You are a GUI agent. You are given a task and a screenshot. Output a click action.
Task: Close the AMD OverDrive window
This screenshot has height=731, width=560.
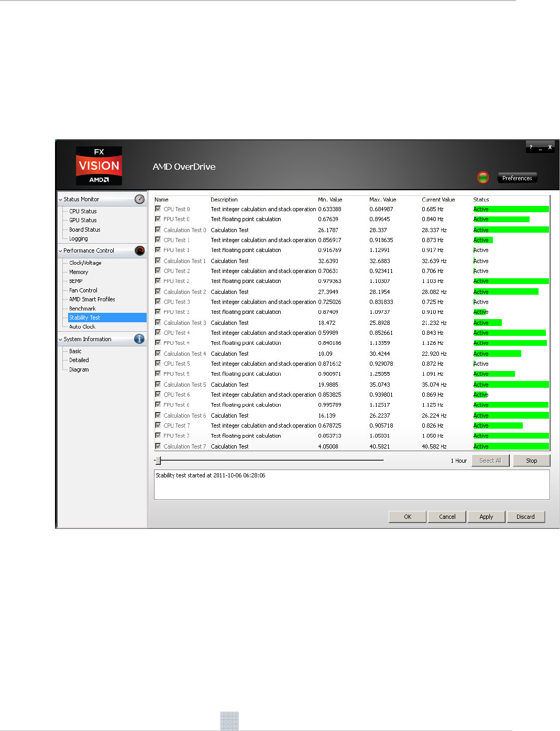[x=550, y=147]
